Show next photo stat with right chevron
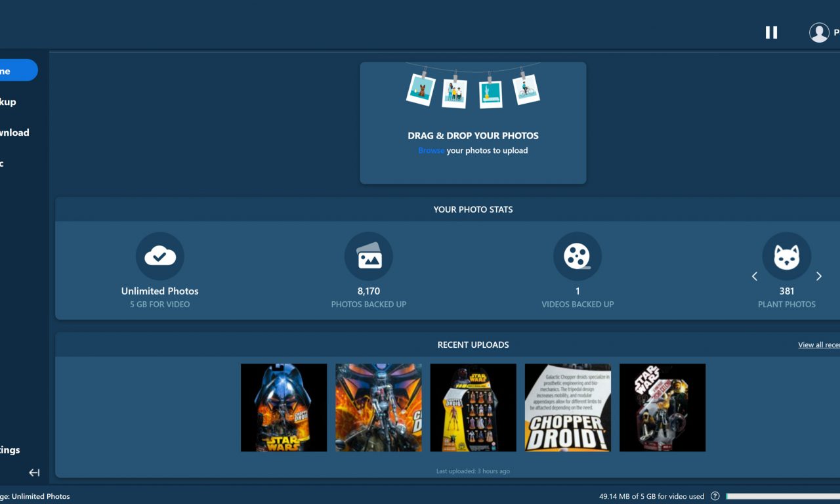The width and height of the screenshot is (840, 504). [818, 276]
